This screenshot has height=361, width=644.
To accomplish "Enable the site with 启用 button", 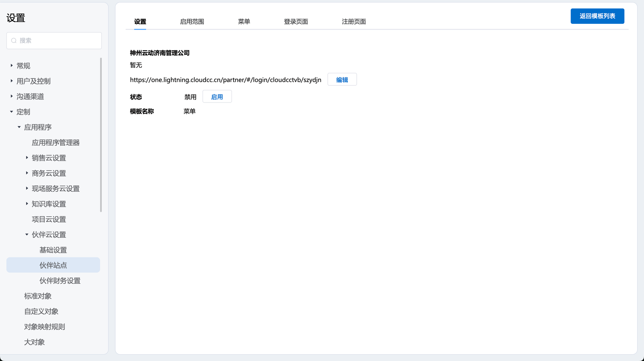I will [x=217, y=97].
